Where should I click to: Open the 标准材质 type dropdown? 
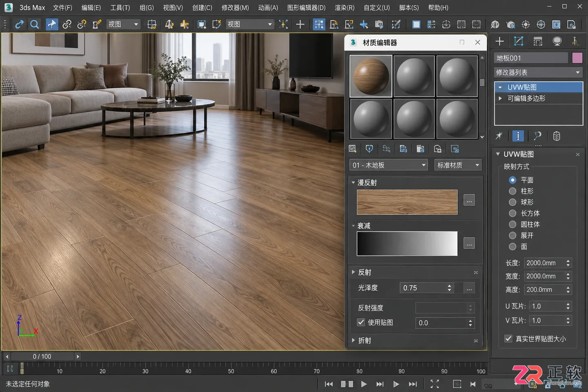458,165
